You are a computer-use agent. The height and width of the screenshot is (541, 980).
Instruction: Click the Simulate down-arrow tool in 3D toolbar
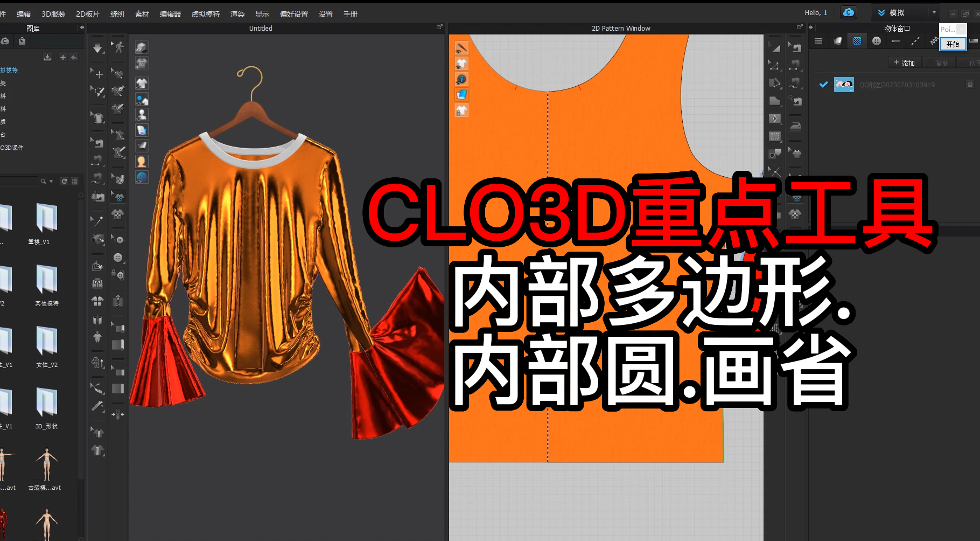pyautogui.click(x=97, y=48)
